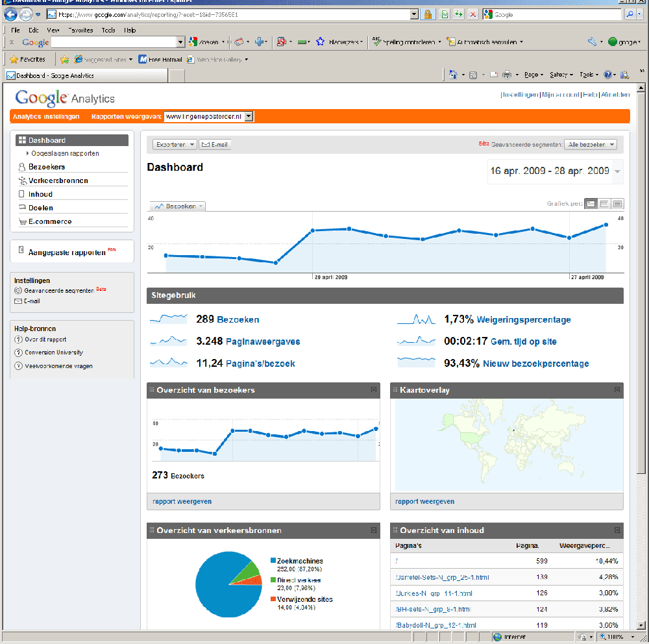Screen dimensions: 649x644
Task: Select the Dashboard - Google Analytics tab
Action: (x=86, y=76)
